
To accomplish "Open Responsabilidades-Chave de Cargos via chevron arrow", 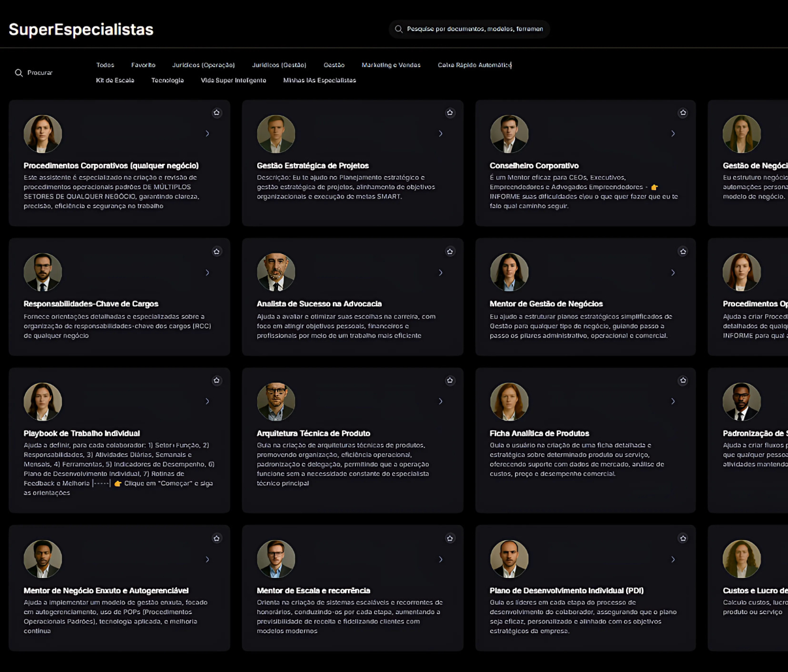I will [x=208, y=273].
